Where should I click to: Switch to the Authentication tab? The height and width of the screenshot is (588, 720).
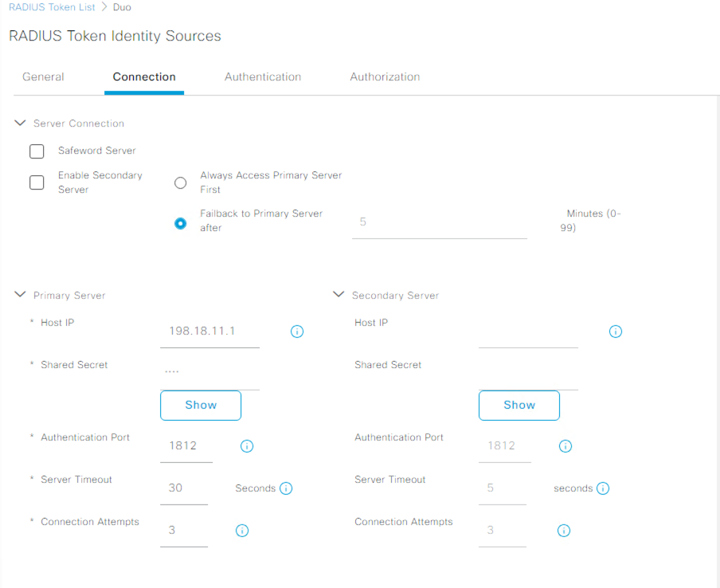263,76
